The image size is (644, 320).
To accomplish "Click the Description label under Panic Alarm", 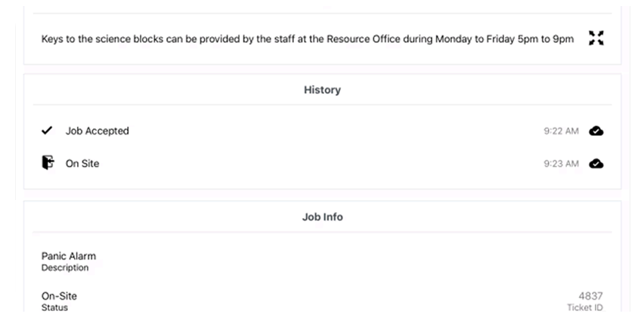I will pyautogui.click(x=64, y=268).
